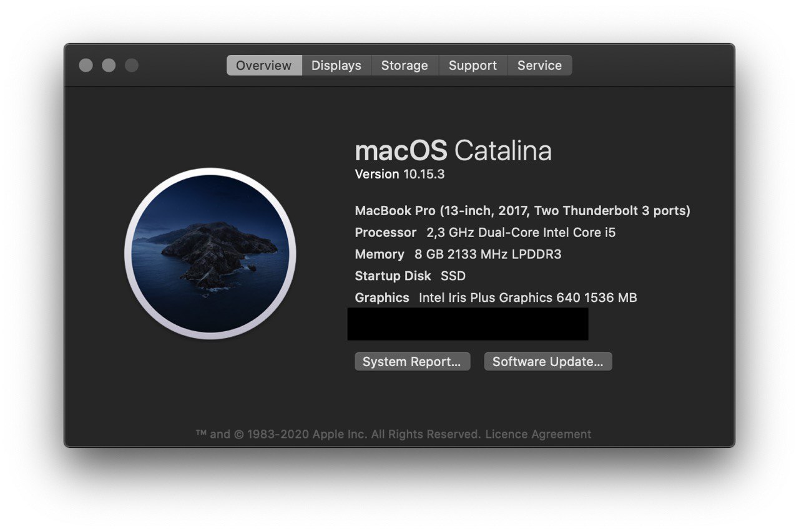Open the Storage tab
The width and height of the screenshot is (799, 532).
[x=404, y=65]
